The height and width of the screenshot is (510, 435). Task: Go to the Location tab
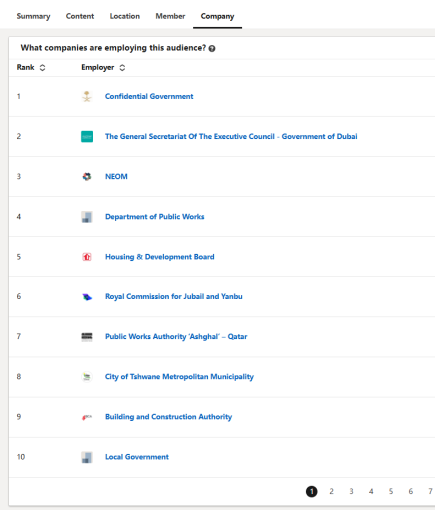click(125, 16)
